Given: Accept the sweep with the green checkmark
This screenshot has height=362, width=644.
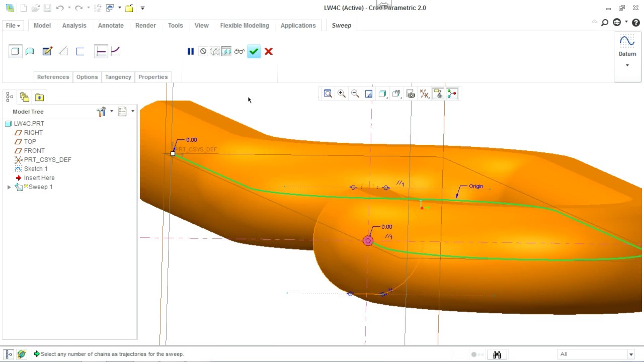Looking at the screenshot, I should 254,51.
